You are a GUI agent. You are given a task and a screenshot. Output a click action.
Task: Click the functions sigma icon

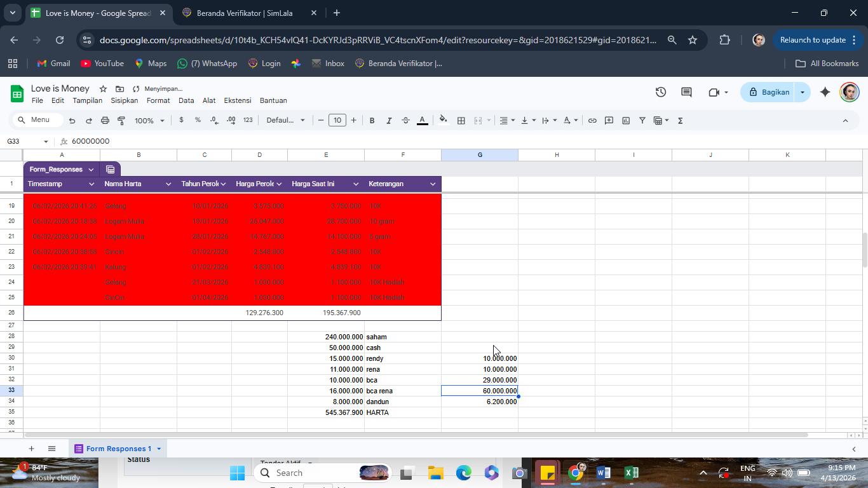click(x=681, y=120)
